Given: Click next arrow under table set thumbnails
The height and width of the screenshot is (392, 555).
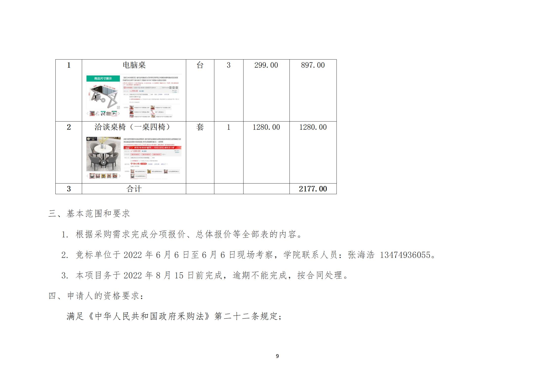Looking at the screenshot, I should (120, 176).
